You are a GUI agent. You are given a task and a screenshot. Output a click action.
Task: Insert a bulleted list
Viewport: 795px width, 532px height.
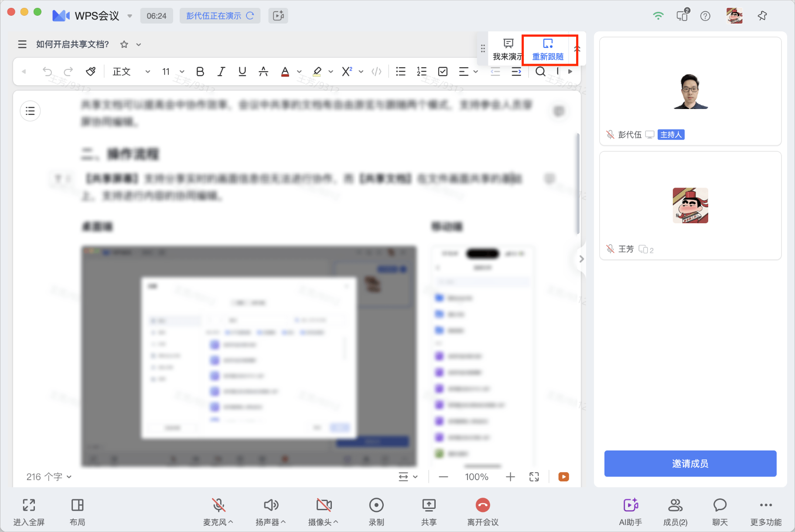point(400,72)
